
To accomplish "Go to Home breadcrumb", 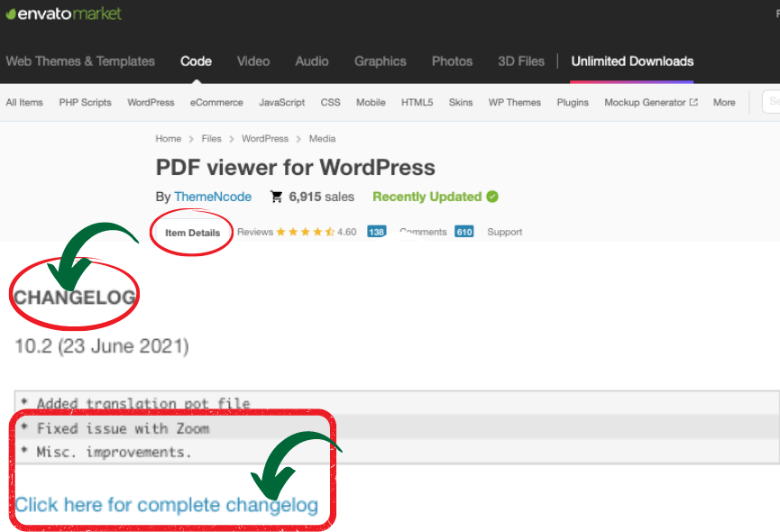I will tap(168, 139).
